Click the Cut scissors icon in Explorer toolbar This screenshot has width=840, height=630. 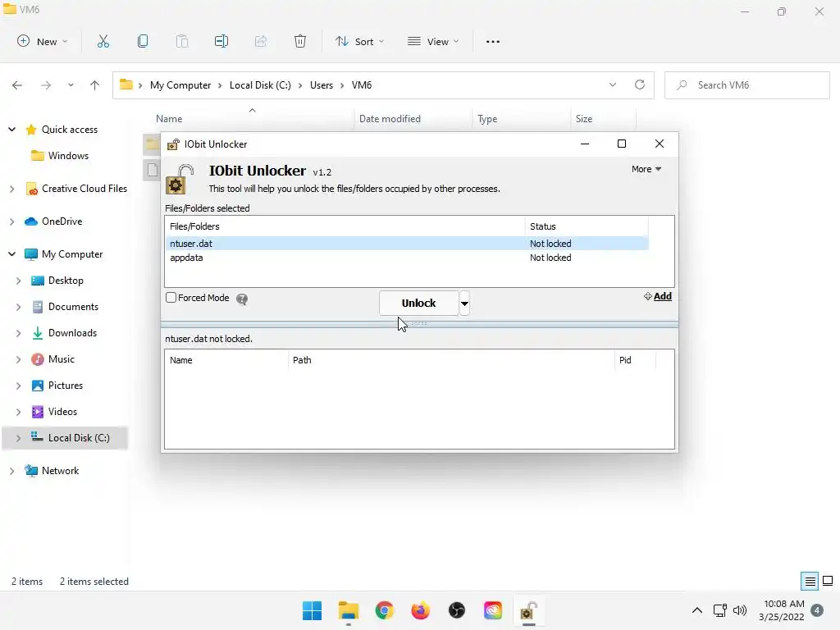point(103,41)
